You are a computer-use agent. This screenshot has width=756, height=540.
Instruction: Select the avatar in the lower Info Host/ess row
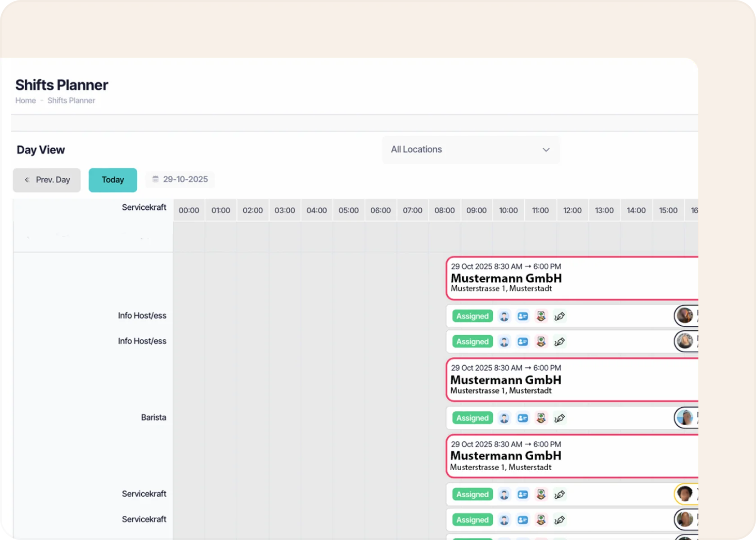click(x=685, y=341)
